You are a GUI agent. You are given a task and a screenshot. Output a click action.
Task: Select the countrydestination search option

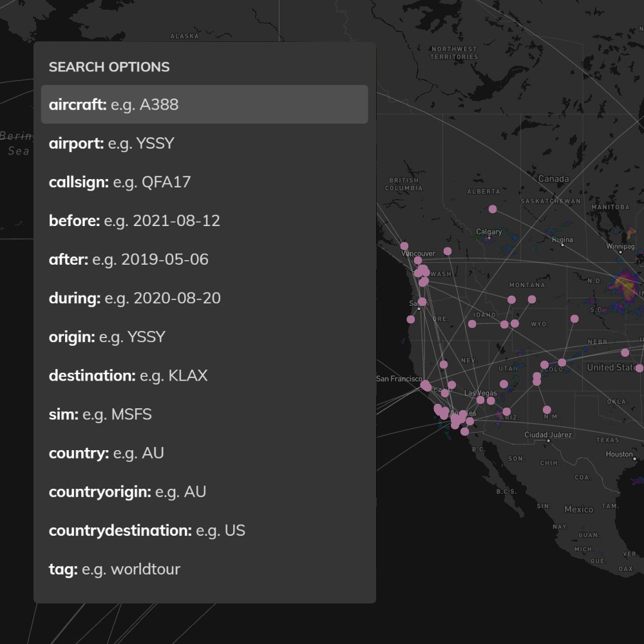(x=204, y=530)
